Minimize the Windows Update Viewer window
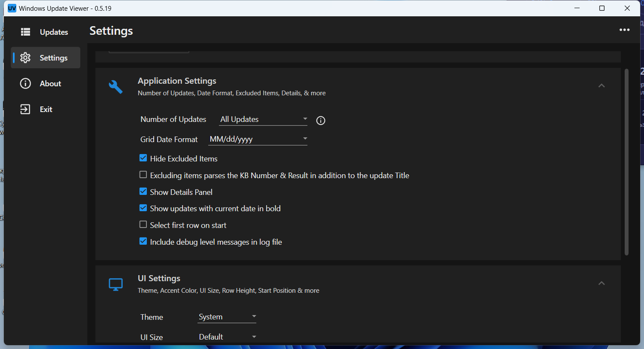Image resolution: width=644 pixels, height=349 pixels. tap(577, 8)
